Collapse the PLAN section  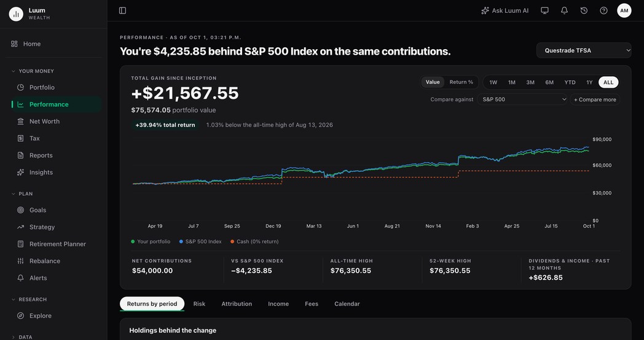tap(22, 193)
